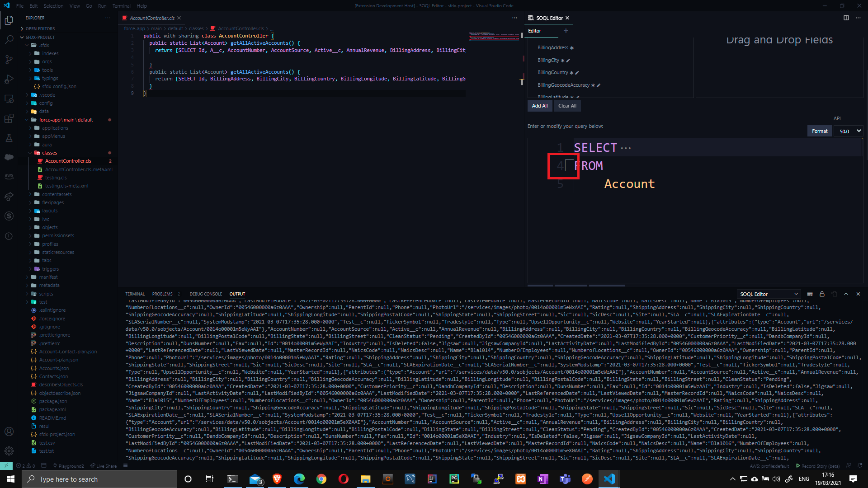Switch to the PROBLEMS panel tab
Screen dimensions: 868x488
162,294
